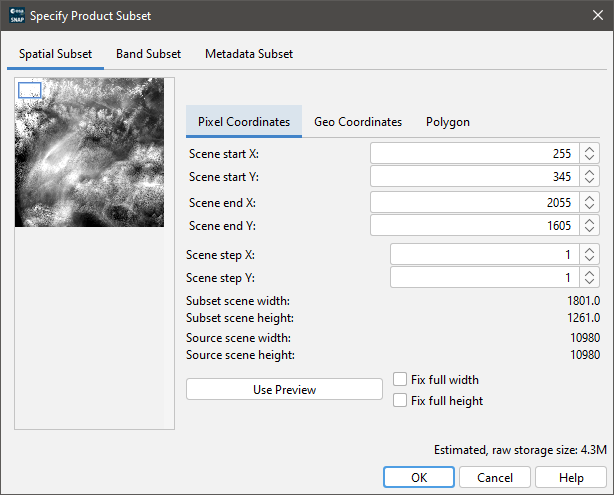The width and height of the screenshot is (614, 495).
Task: Open Help for product subset
Action: point(571,478)
